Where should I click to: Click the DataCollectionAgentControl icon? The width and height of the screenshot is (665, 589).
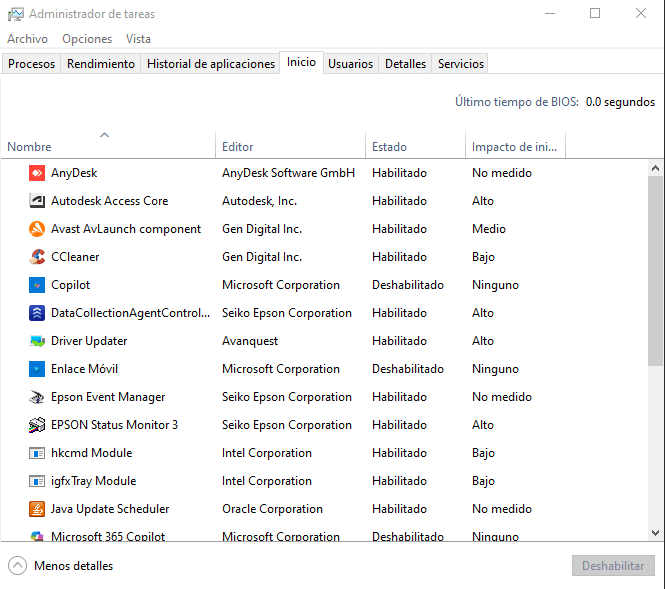click(x=37, y=313)
